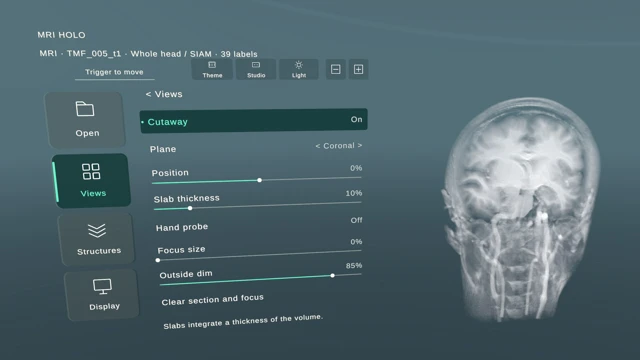Open the folder icon panel
Viewport: 640px width, 360px height.
pyautogui.click(x=85, y=109)
